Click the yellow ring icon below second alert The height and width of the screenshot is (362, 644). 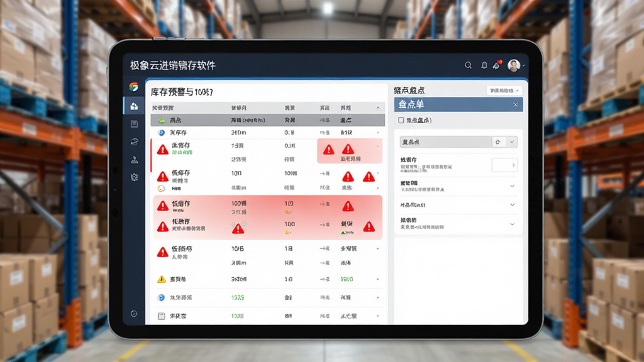[x=162, y=189]
